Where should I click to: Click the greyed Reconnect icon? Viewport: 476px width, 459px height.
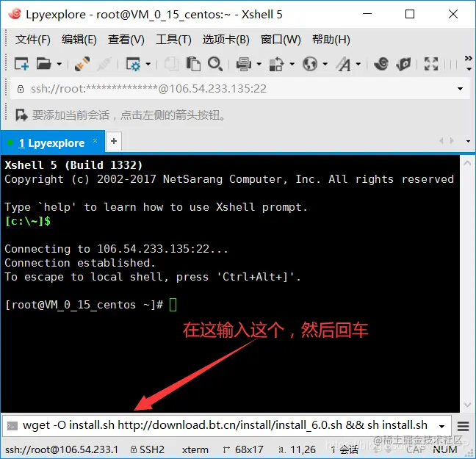click(x=104, y=64)
